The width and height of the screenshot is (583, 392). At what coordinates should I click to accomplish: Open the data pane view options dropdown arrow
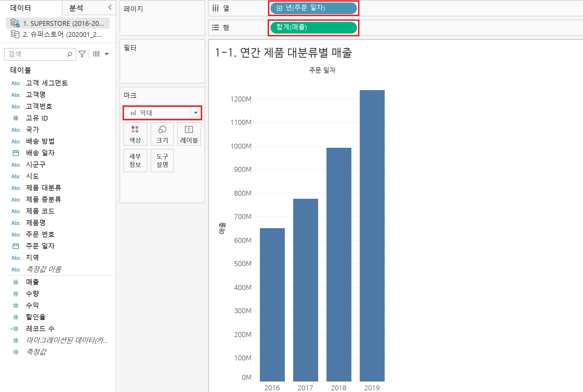point(107,54)
